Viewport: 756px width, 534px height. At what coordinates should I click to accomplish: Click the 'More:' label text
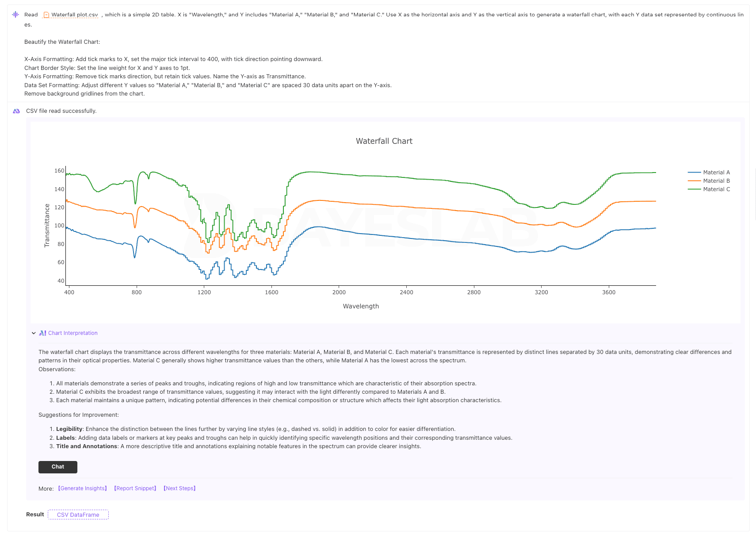pos(46,489)
